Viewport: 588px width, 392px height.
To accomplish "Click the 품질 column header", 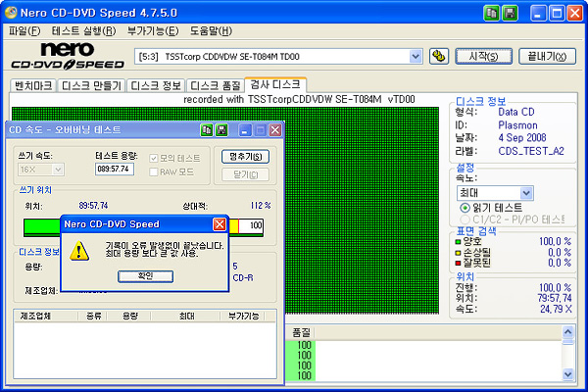I will [x=301, y=332].
